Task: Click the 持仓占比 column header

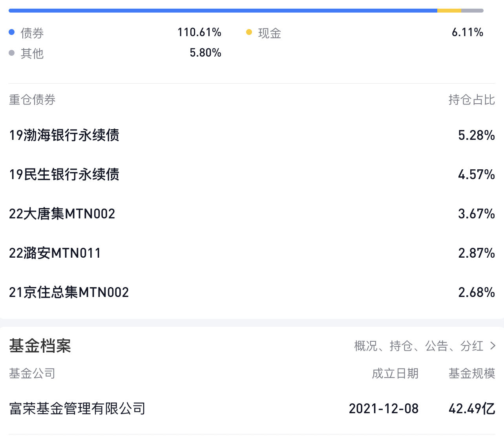Action: pyautogui.click(x=471, y=100)
